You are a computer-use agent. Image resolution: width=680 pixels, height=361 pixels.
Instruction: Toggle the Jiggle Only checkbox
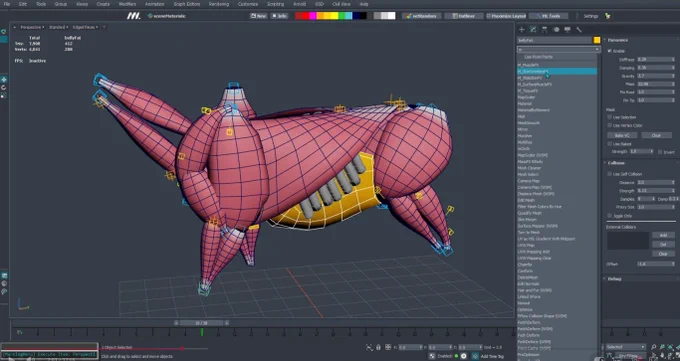coord(609,216)
